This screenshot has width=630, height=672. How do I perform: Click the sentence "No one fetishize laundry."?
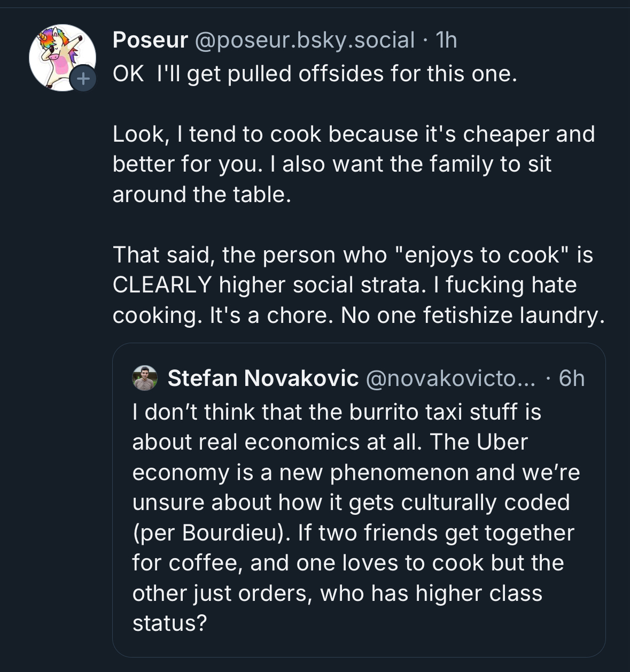coord(473,315)
